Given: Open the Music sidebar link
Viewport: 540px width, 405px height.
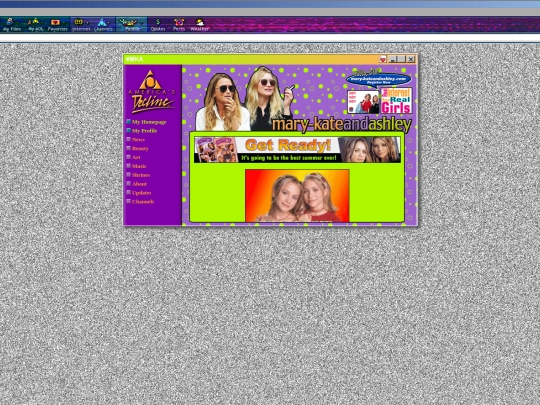Looking at the screenshot, I should click(x=139, y=166).
